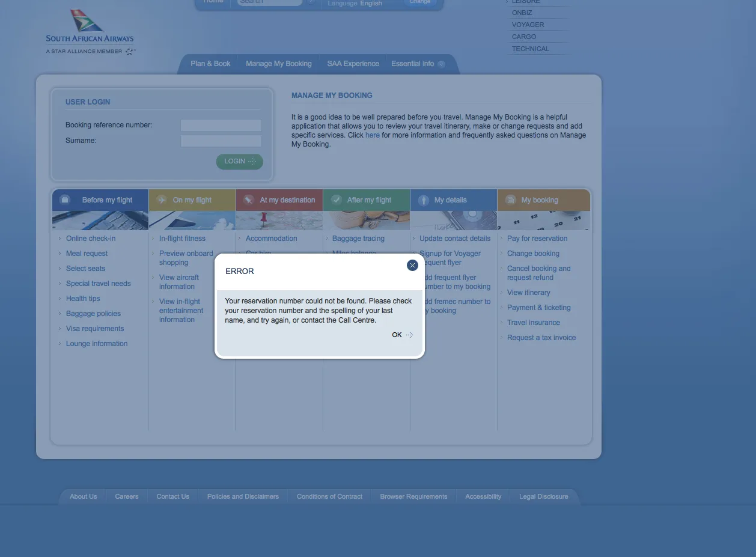Open the Online check-in link

[x=91, y=239]
